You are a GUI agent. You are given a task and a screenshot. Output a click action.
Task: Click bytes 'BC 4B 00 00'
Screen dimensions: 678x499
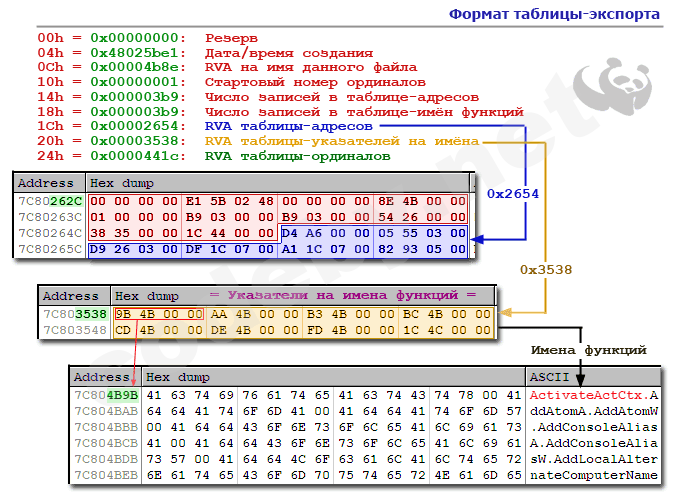click(447, 314)
